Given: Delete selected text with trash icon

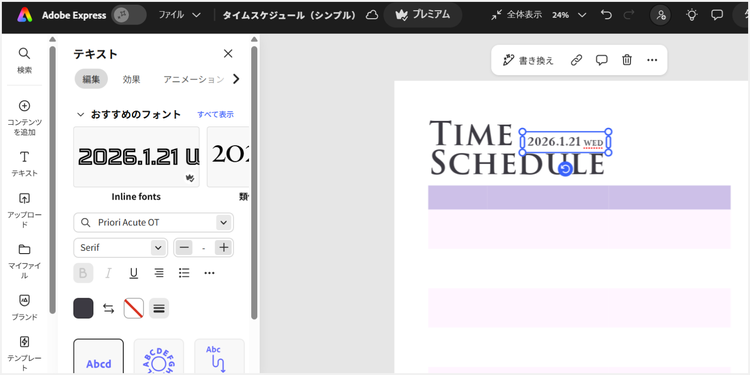Looking at the screenshot, I should 627,60.
